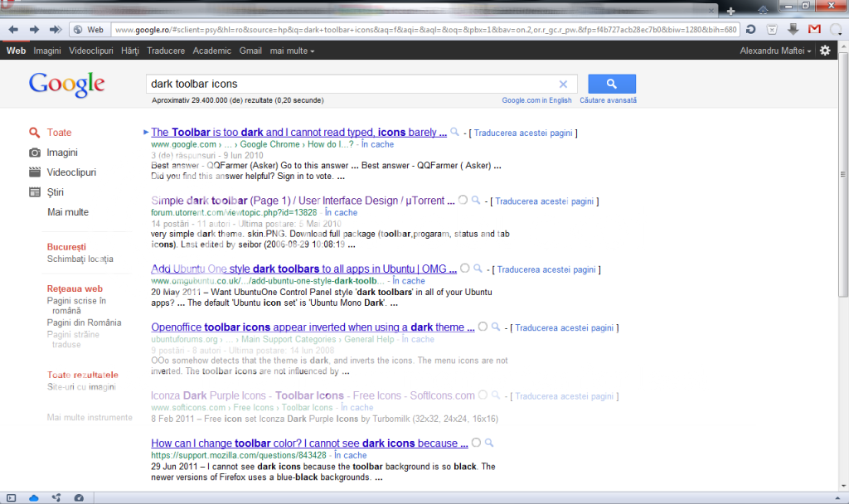Image resolution: width=849 pixels, height=504 pixels.
Task: Select the Videoclipuri clapper sidebar icon
Action: pyautogui.click(x=35, y=172)
